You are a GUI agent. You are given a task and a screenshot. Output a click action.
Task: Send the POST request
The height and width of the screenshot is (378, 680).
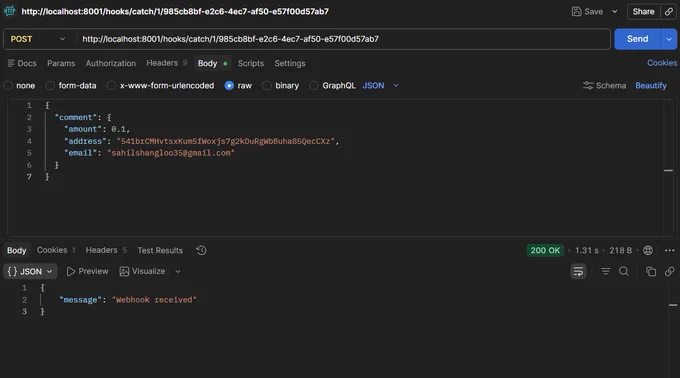638,39
